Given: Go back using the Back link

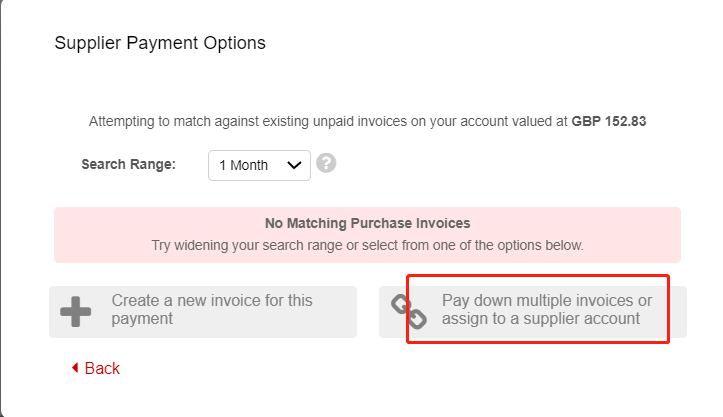Looking at the screenshot, I should coord(95,369).
